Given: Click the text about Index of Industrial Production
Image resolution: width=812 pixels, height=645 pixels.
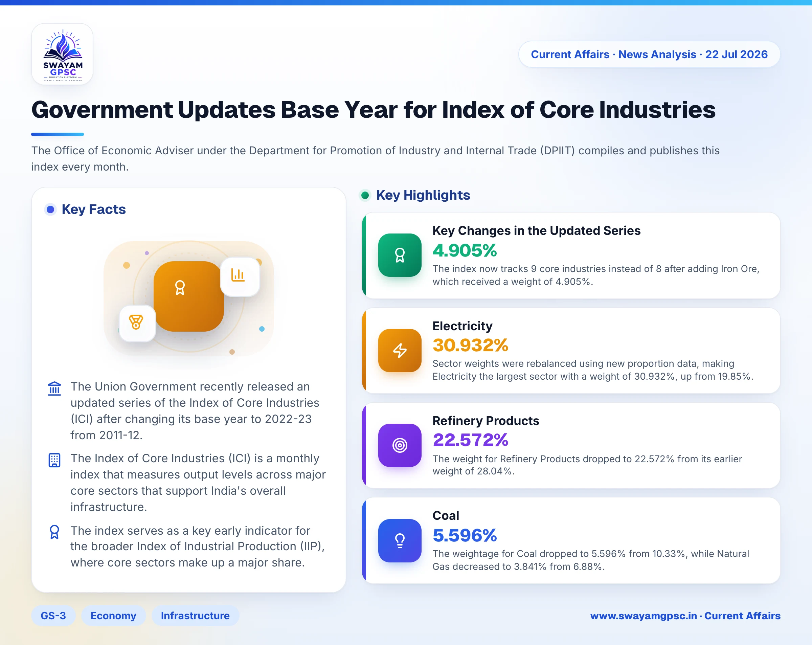Looking at the screenshot, I should click(x=198, y=547).
